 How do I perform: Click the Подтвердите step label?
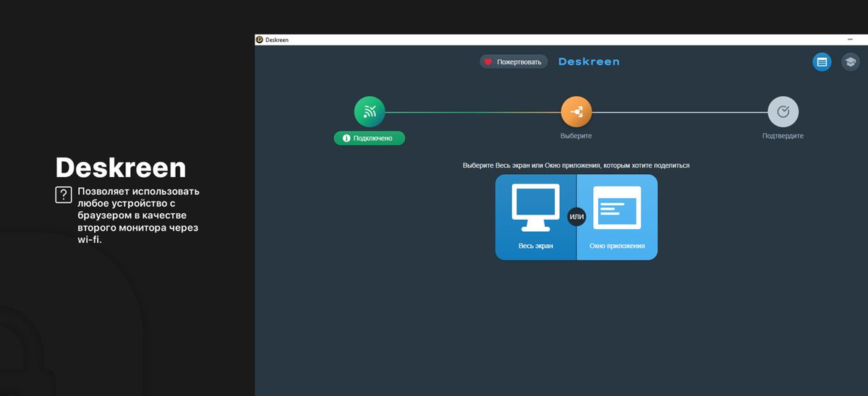coord(783,136)
